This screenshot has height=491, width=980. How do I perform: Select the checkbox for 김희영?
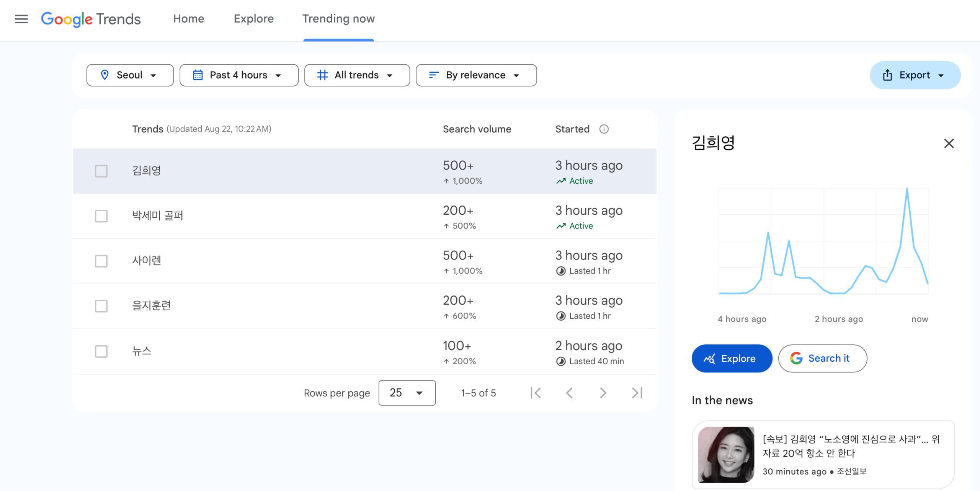(x=101, y=171)
